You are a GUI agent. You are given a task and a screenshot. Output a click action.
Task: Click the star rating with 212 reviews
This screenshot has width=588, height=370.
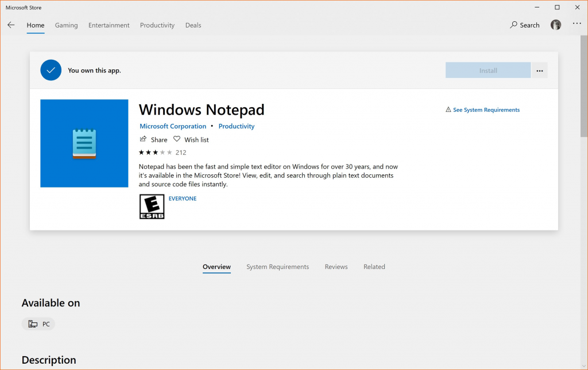pyautogui.click(x=162, y=153)
